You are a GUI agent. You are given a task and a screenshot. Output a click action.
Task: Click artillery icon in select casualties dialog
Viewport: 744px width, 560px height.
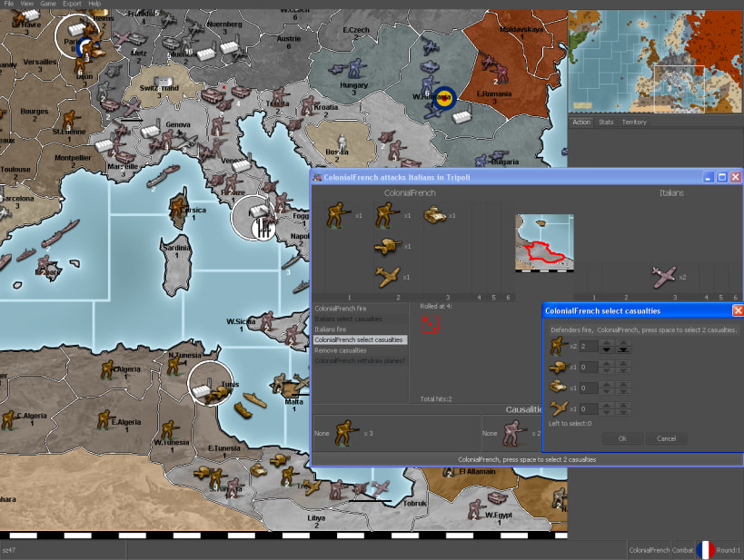click(x=559, y=367)
